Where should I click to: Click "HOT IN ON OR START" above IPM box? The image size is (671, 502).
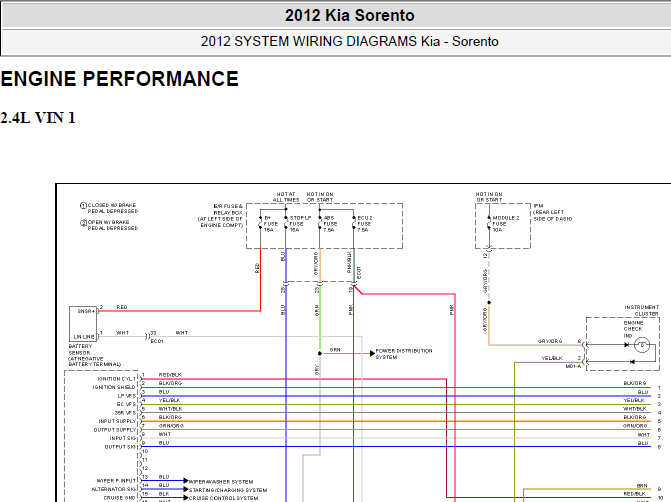(489, 197)
